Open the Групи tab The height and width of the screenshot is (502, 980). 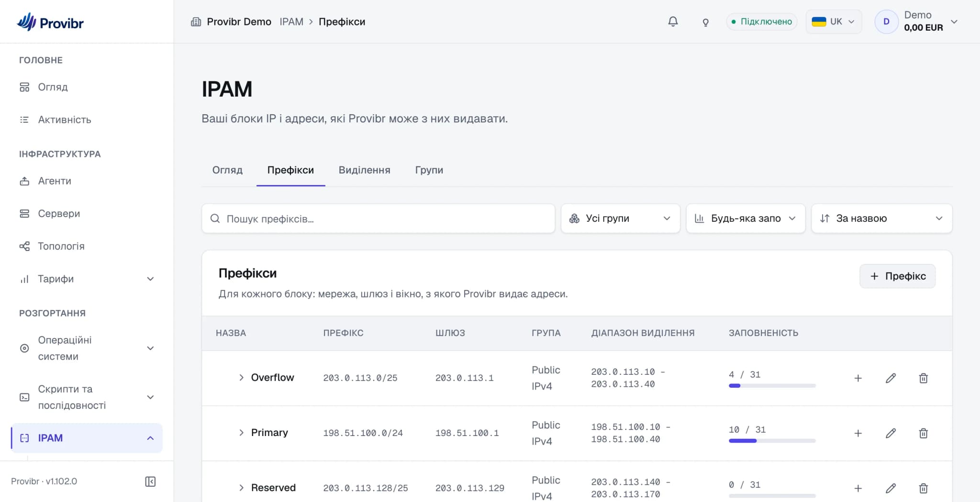tap(429, 170)
